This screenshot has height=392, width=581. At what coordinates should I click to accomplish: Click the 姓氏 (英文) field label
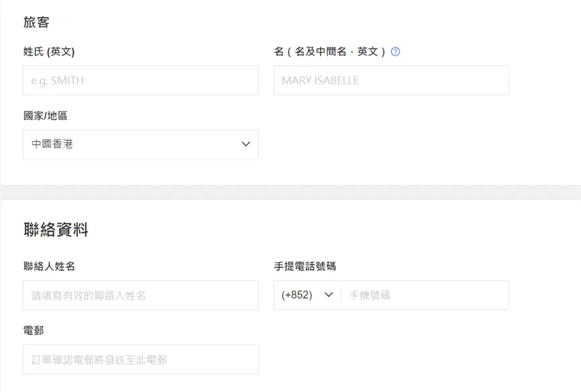(49, 52)
